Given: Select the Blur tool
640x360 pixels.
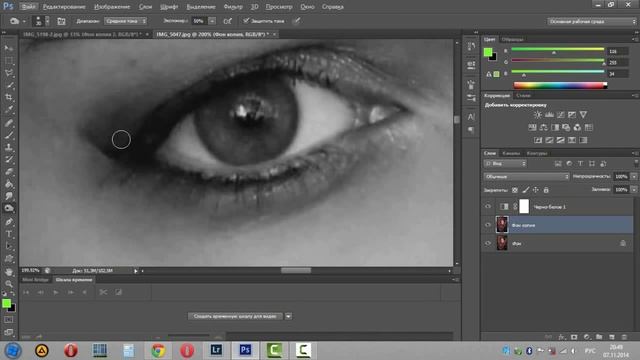Looking at the screenshot, I should (9, 196).
